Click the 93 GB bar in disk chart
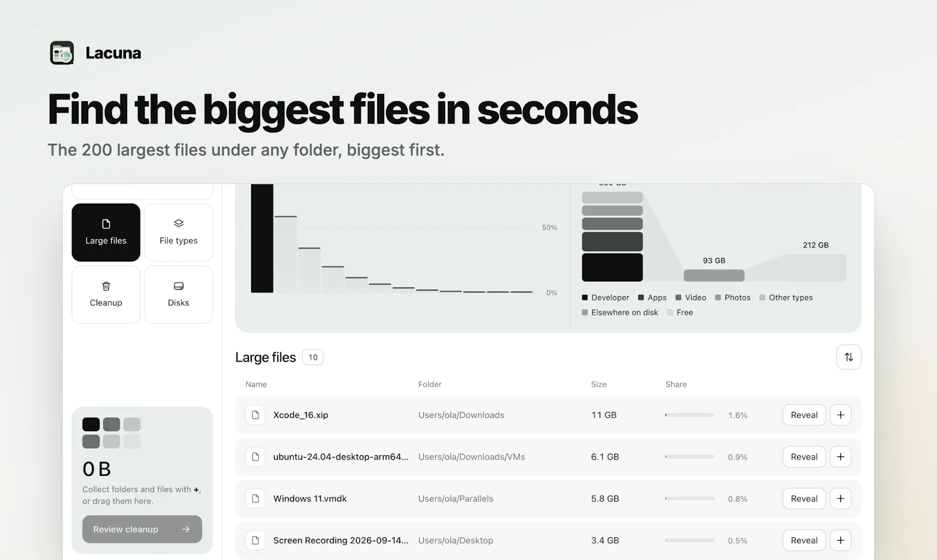 click(x=714, y=275)
